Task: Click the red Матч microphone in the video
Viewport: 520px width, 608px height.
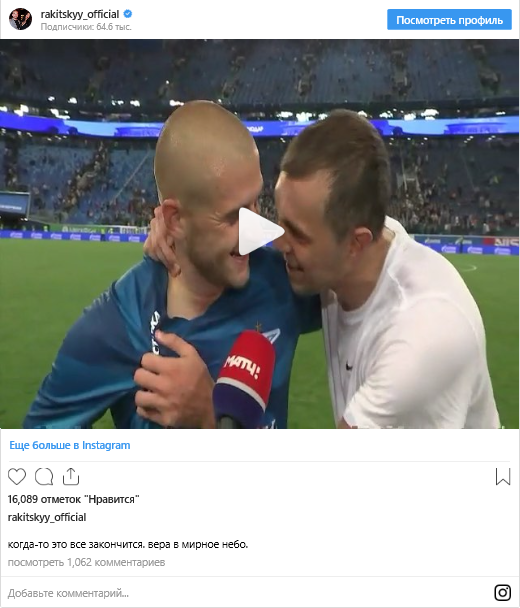Action: (x=244, y=378)
